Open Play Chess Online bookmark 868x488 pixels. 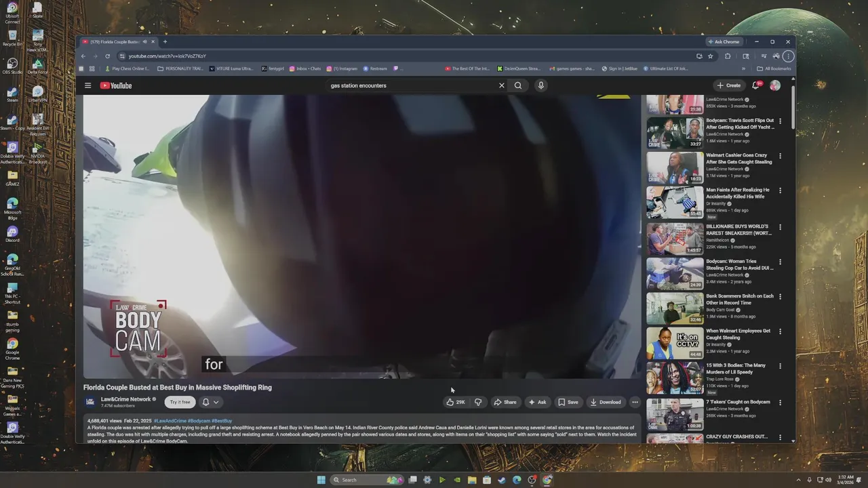[127, 68]
